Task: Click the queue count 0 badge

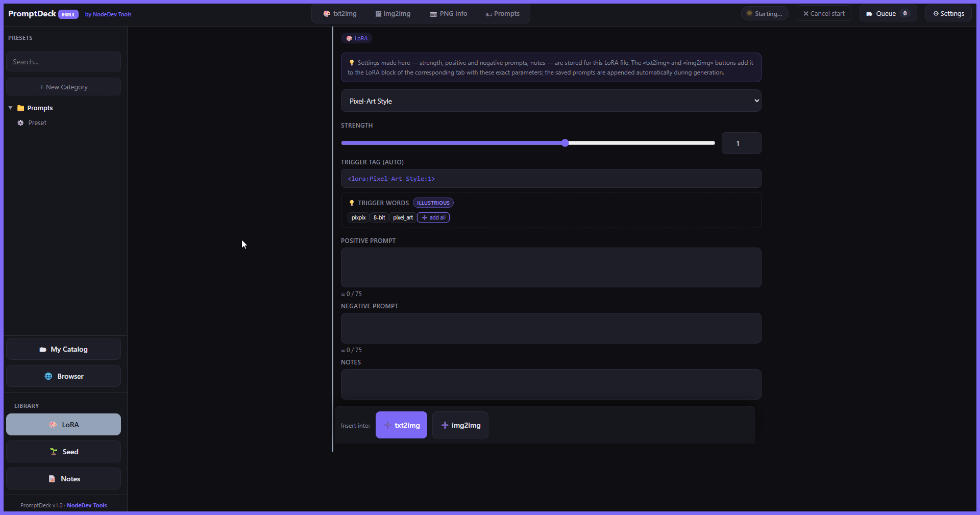Action: [x=905, y=14]
